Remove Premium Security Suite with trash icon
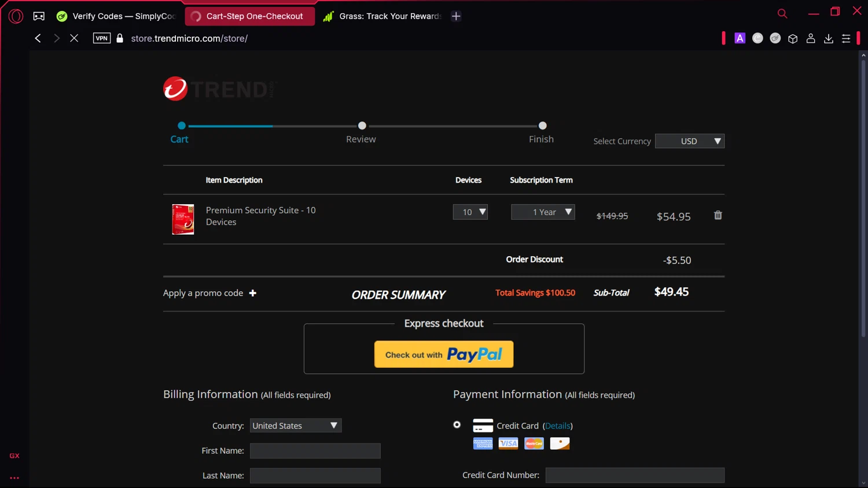The width and height of the screenshot is (868, 488). (718, 215)
